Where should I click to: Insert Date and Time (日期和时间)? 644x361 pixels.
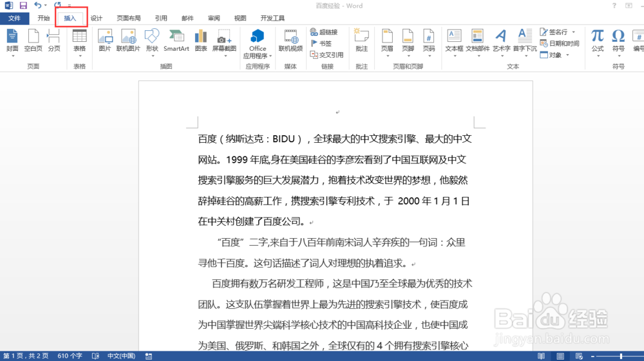coord(560,44)
